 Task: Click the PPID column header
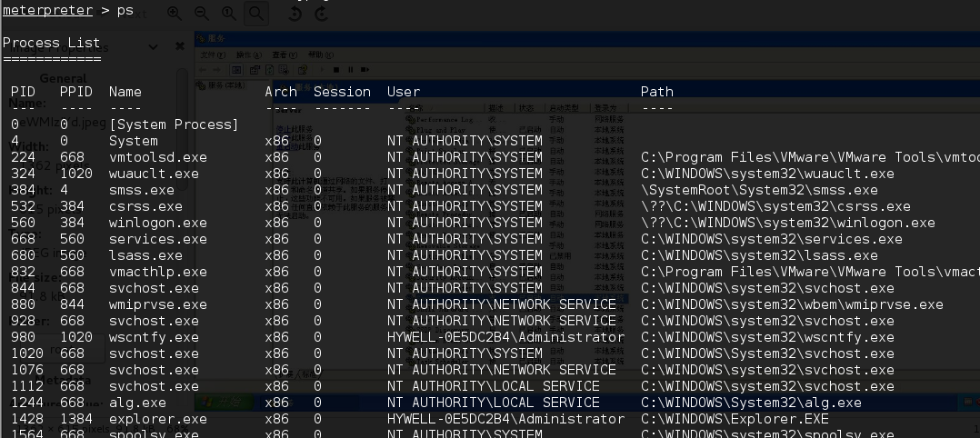(76, 91)
